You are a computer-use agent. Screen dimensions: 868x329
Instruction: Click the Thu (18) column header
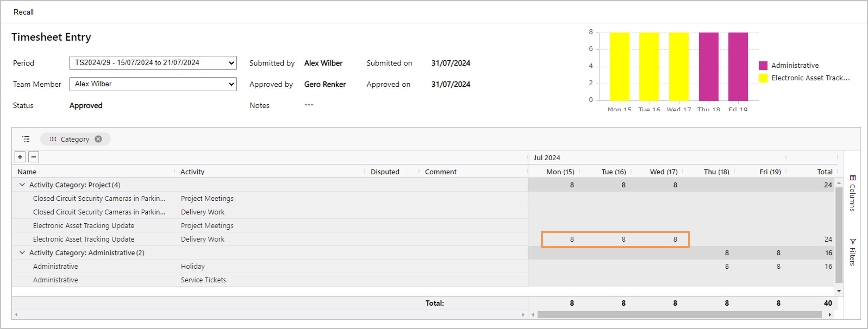pyautogui.click(x=716, y=172)
